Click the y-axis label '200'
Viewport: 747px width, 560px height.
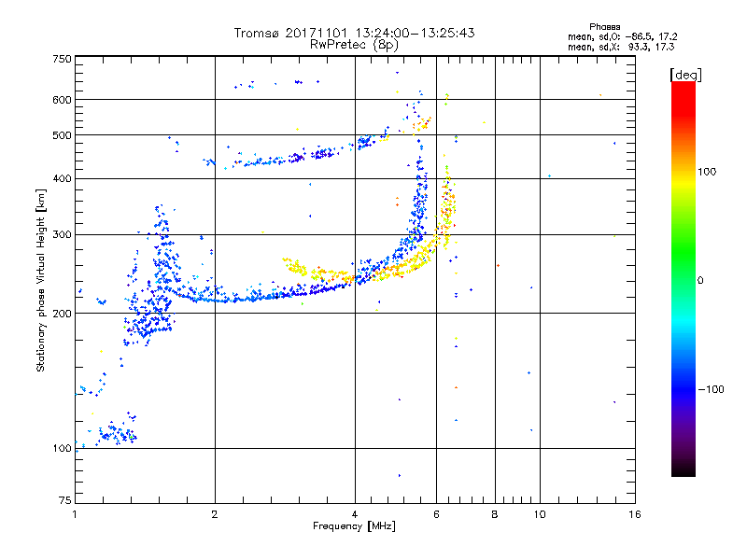coord(62,314)
